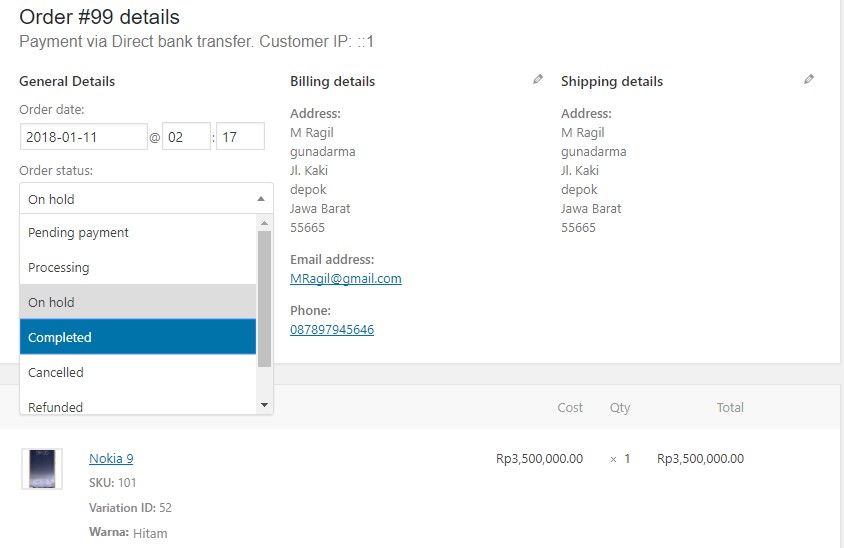Click the Nokia 9 product thumbnail
Screen dimensions: 844x548
click(42, 469)
